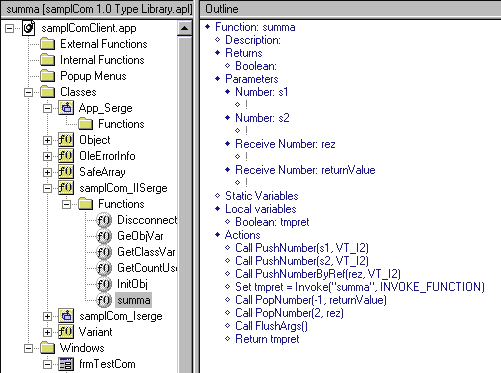The width and height of the screenshot is (501, 373).
Task: Collapse the samplComClient.app root node
Action: [10, 28]
